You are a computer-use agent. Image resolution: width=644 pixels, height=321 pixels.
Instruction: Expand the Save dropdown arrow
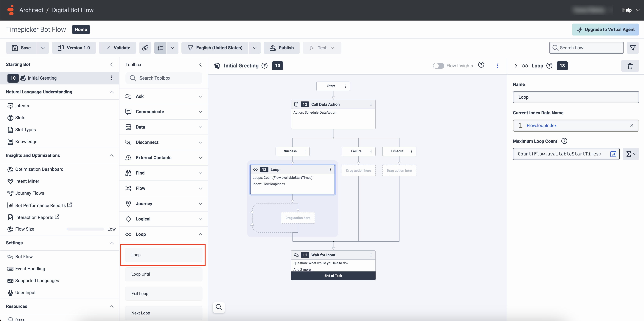(43, 48)
